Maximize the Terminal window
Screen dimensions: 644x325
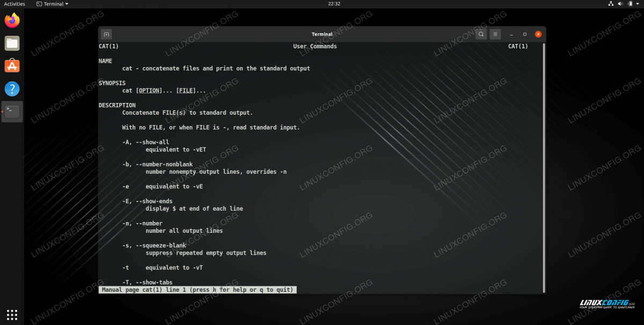click(x=524, y=34)
